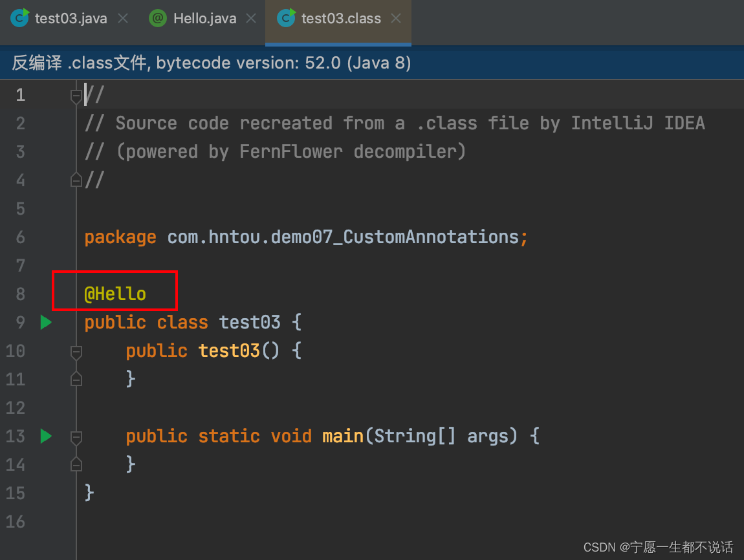The height and width of the screenshot is (560, 744).
Task: Click the gutter marker next to line 13
Action: [x=76, y=436]
